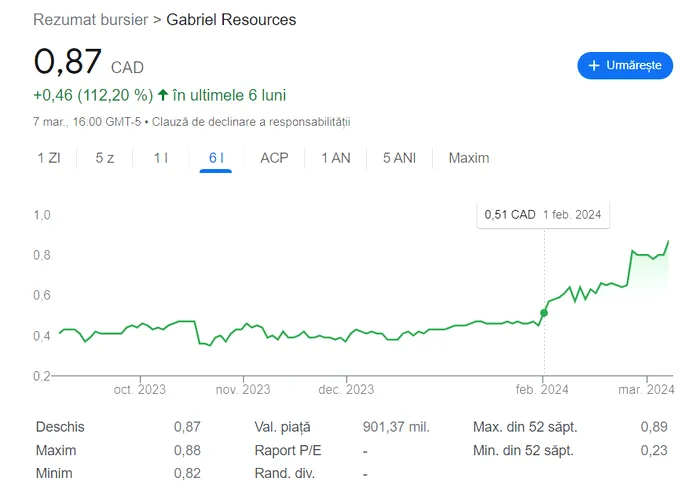This screenshot has width=700, height=493.
Task: Click the Deschis value 0,87
Action: [x=187, y=427]
